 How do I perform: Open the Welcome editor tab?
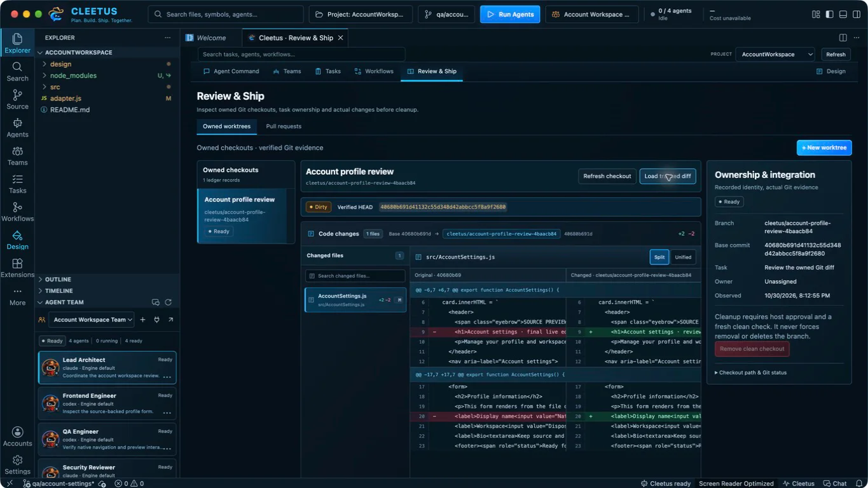coord(210,38)
